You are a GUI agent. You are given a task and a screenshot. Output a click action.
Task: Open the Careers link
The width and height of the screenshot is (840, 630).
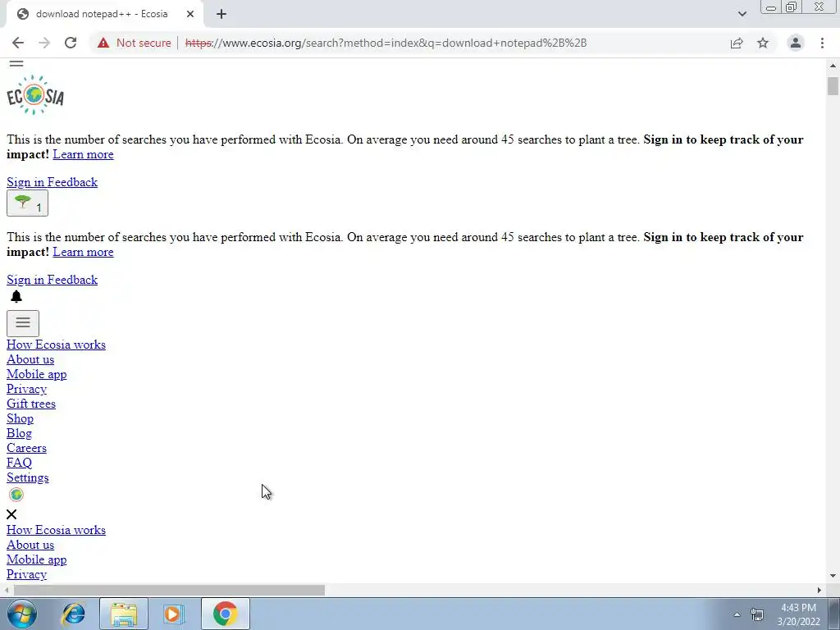click(x=26, y=448)
